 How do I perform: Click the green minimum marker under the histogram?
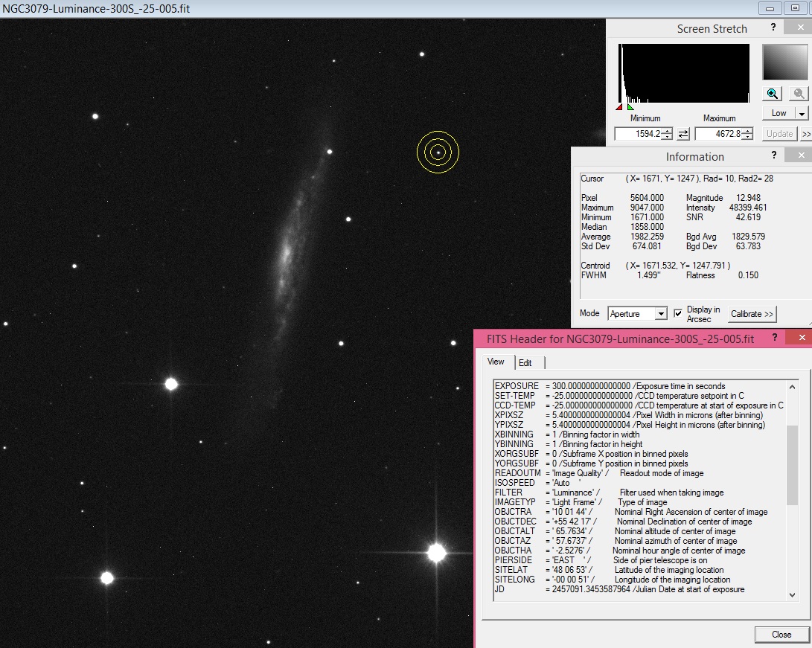[x=630, y=107]
